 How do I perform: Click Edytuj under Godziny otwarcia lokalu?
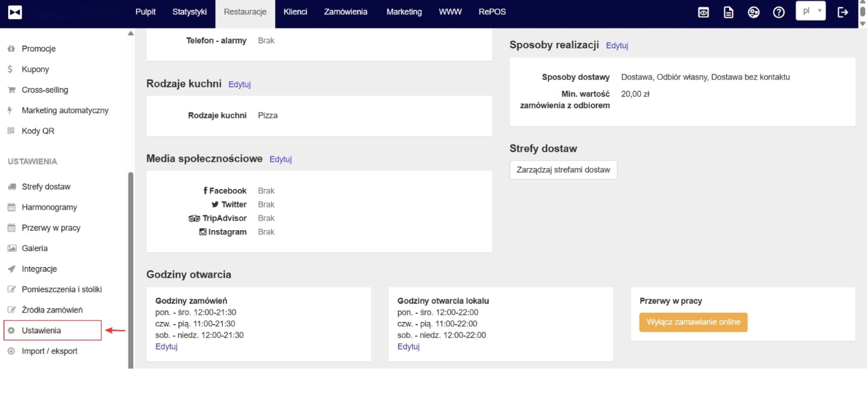point(409,346)
